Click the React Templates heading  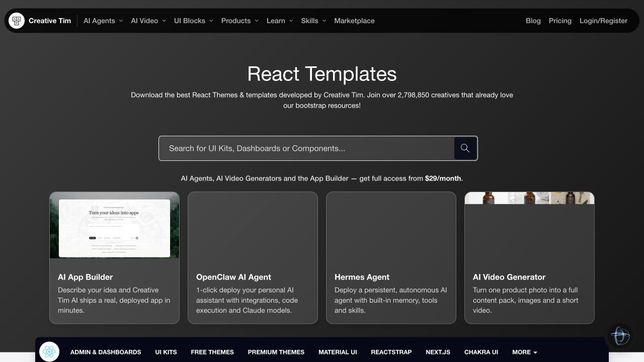(x=322, y=74)
